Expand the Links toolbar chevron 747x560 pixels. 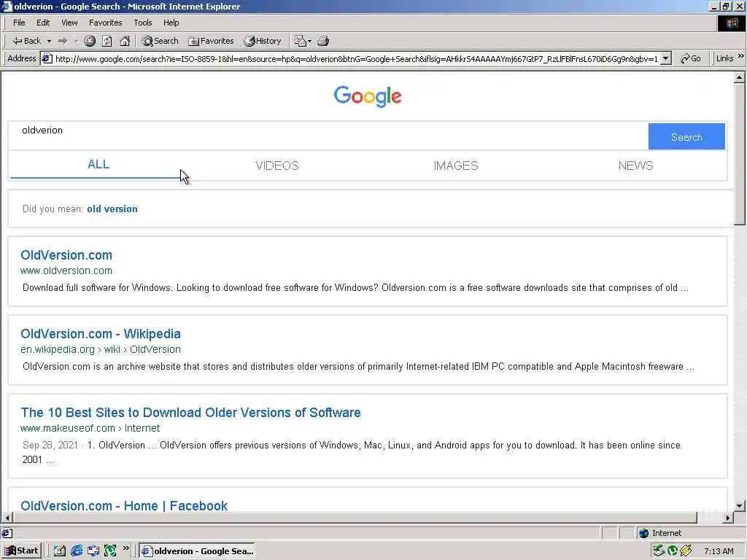[x=741, y=57]
